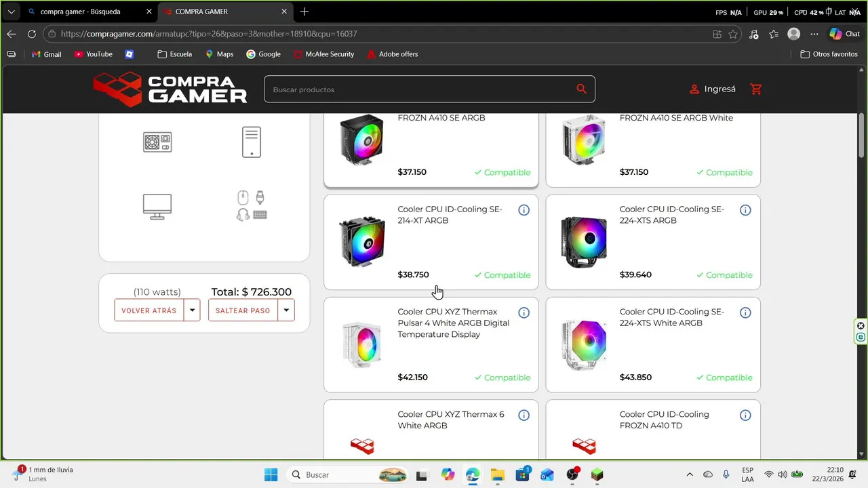This screenshot has height=488, width=868.
Task: Click the VOLVER ATRÁS button
Action: click(149, 310)
